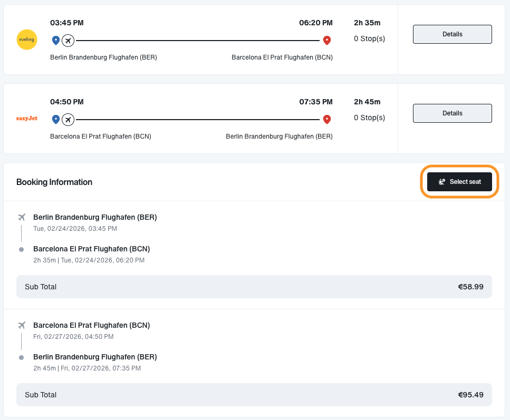The width and height of the screenshot is (510, 420).
Task: Click airplane circle icon on easyJet flight
Action: 68,120
